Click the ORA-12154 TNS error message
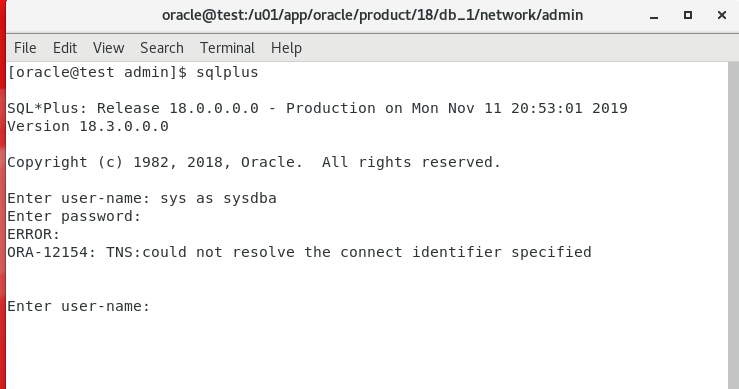The image size is (739, 389). coord(299,252)
